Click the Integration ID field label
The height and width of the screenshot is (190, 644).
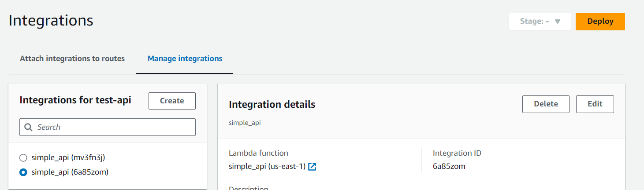(x=457, y=153)
